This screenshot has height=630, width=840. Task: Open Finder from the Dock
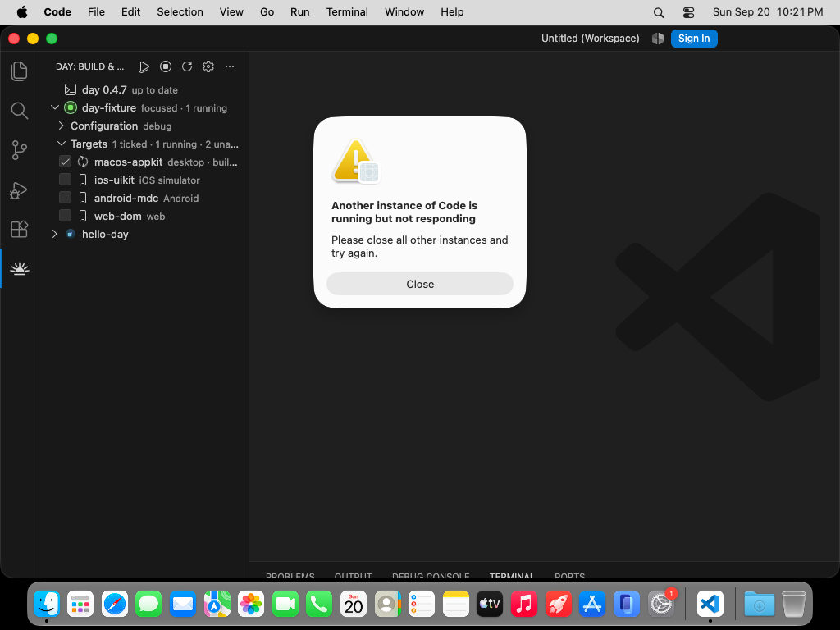[47, 605]
